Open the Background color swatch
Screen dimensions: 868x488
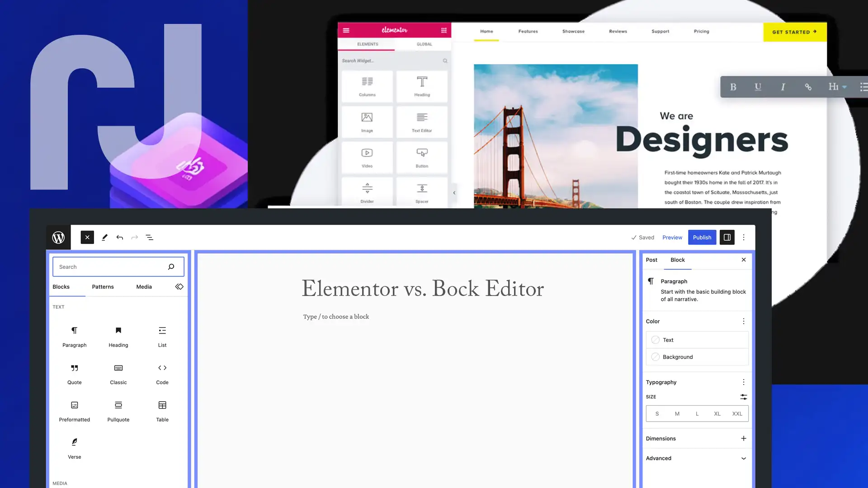click(x=697, y=357)
